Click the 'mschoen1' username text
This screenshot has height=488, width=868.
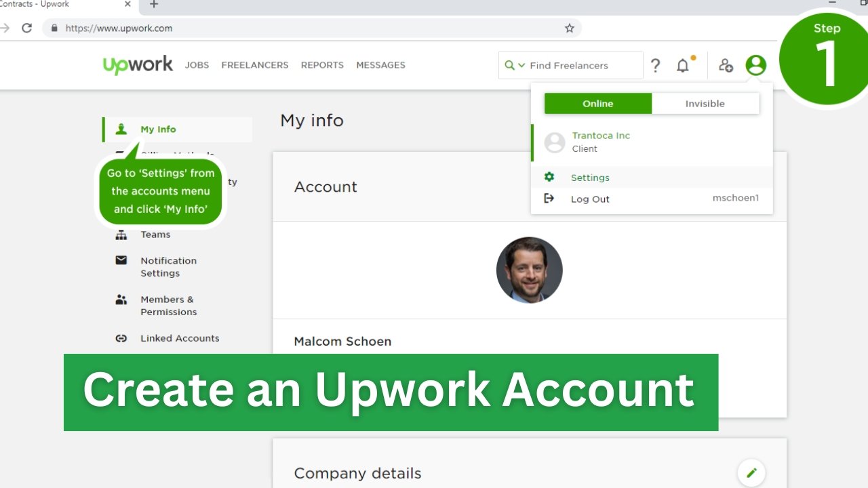pos(736,198)
